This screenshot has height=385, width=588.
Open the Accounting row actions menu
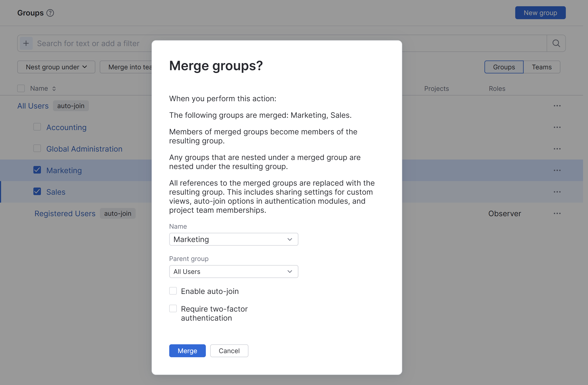[557, 127]
